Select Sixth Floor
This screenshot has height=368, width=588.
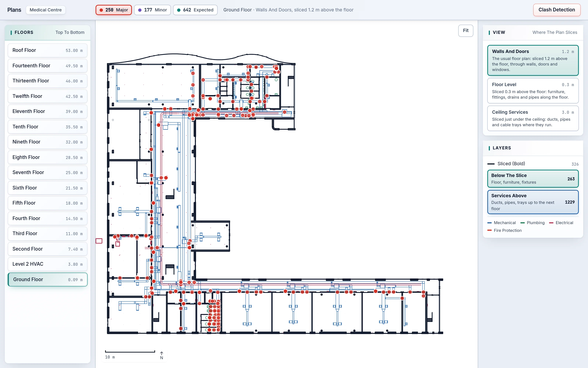coord(47,188)
